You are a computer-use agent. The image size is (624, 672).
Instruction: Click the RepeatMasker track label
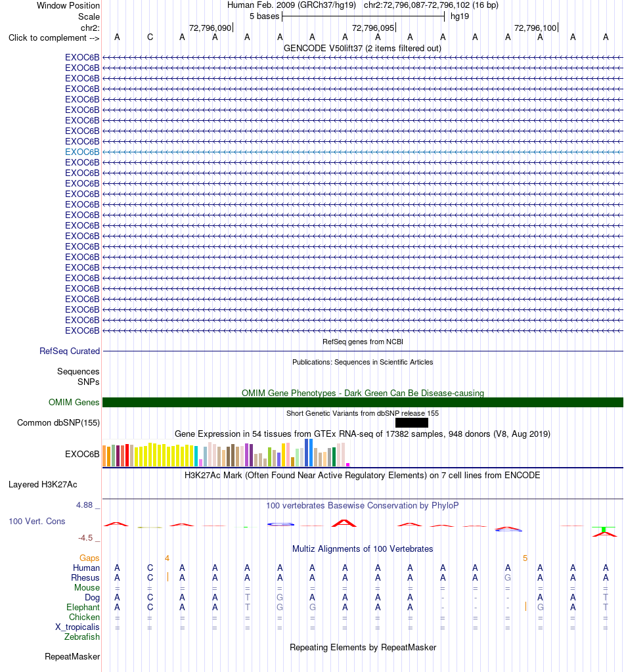pos(72,657)
